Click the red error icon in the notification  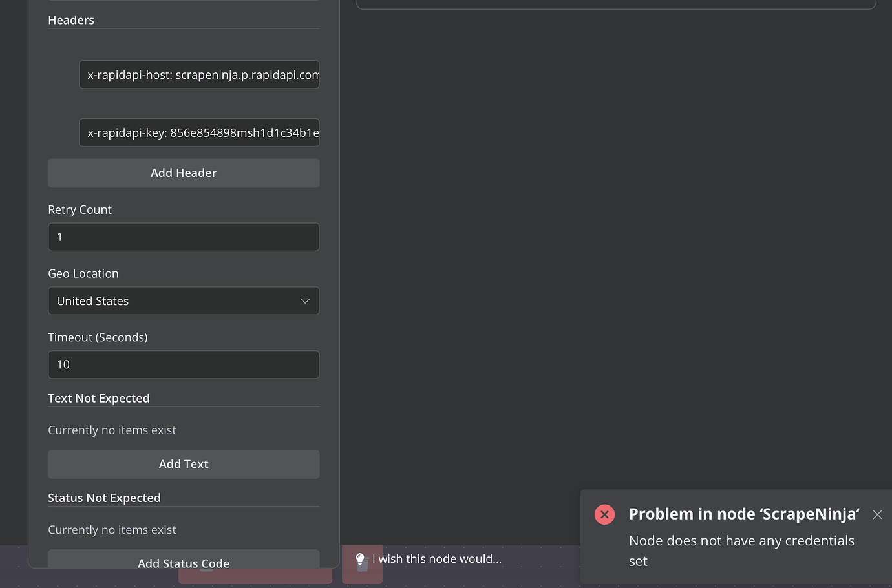pyautogui.click(x=604, y=514)
